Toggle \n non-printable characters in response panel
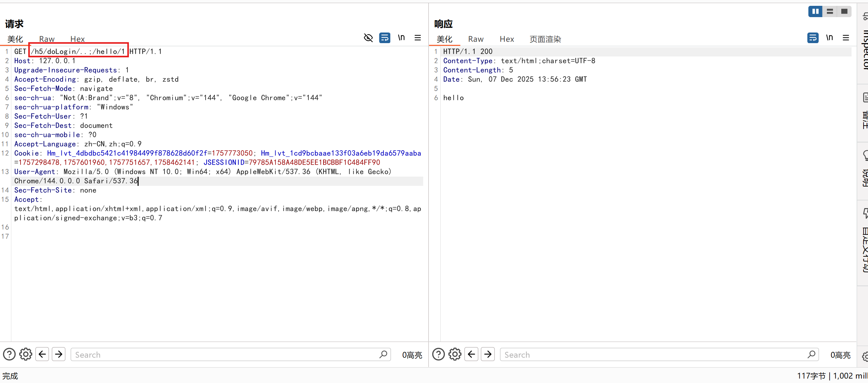Screen dimensions: 868x383 click(x=829, y=38)
